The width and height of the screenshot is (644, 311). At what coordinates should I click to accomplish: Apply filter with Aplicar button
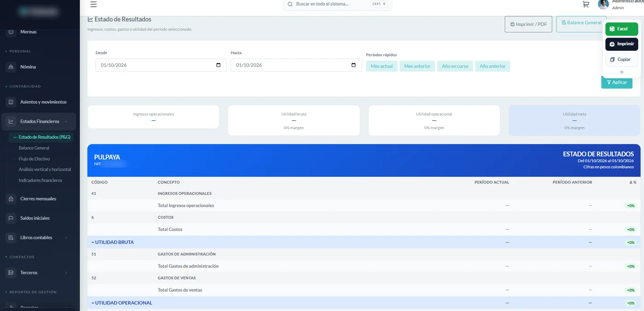[616, 82]
